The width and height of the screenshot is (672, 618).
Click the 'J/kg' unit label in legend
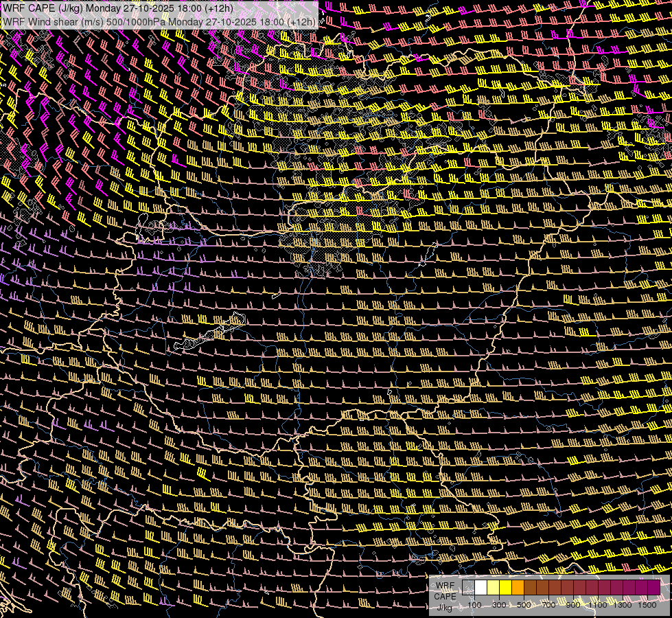coord(445,608)
